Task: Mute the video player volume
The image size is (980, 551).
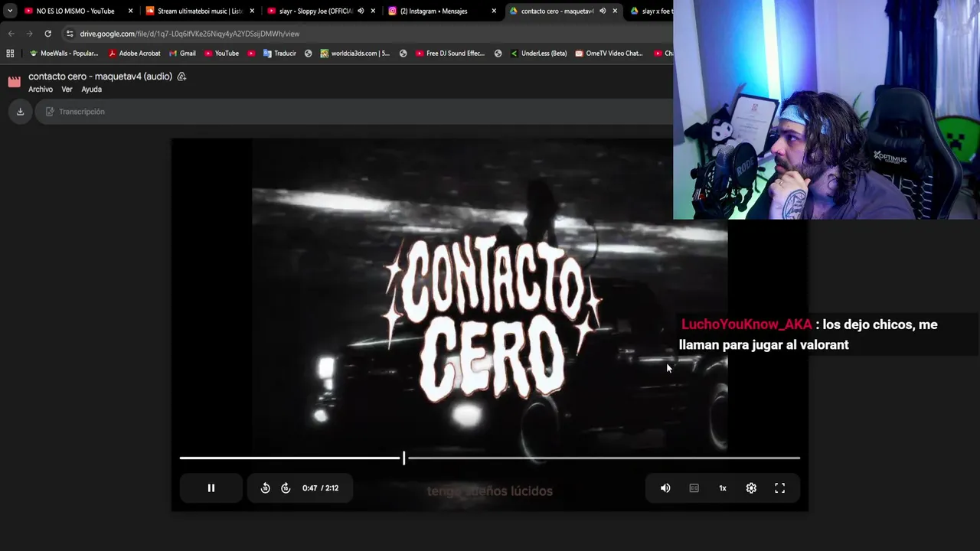Action: pyautogui.click(x=665, y=488)
